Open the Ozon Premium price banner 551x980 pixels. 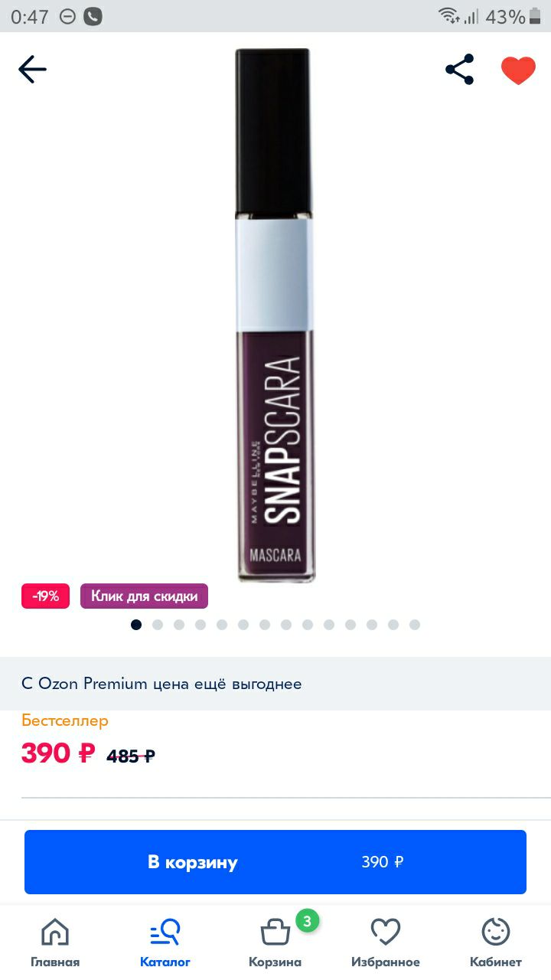click(x=275, y=684)
